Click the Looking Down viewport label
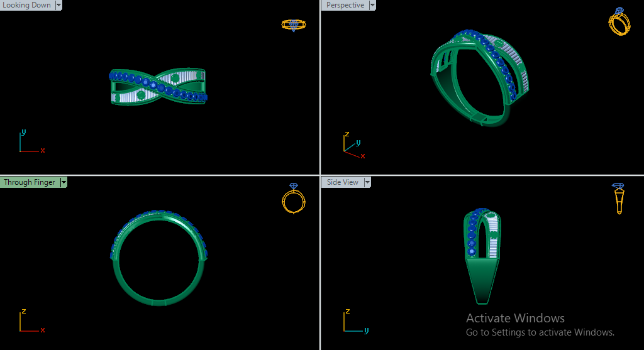 pos(27,5)
